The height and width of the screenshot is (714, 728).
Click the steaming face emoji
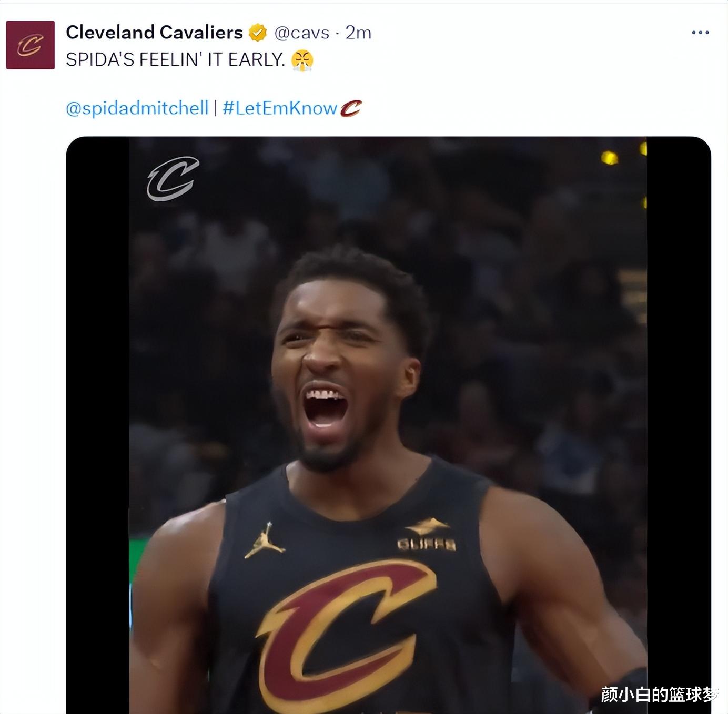pyautogui.click(x=302, y=60)
